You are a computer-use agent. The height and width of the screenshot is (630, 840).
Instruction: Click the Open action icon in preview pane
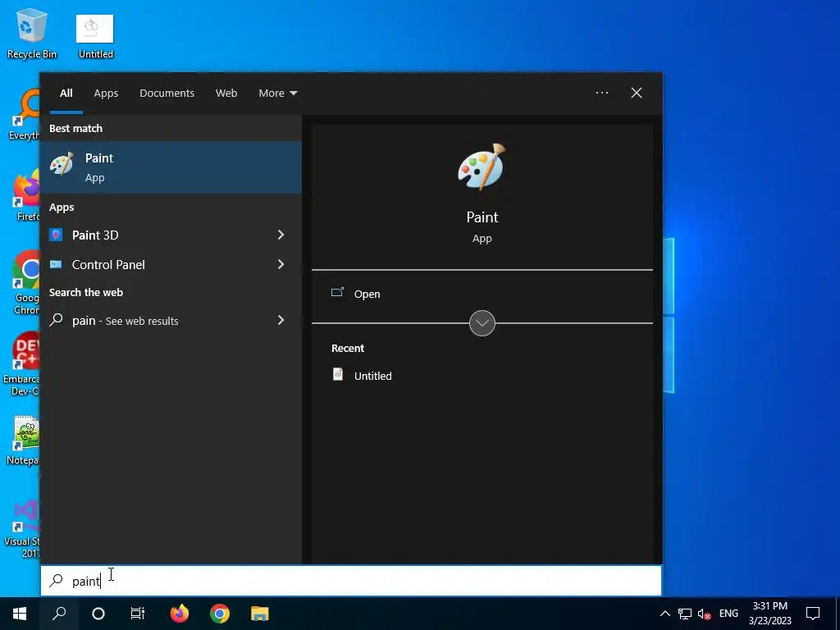(337, 293)
